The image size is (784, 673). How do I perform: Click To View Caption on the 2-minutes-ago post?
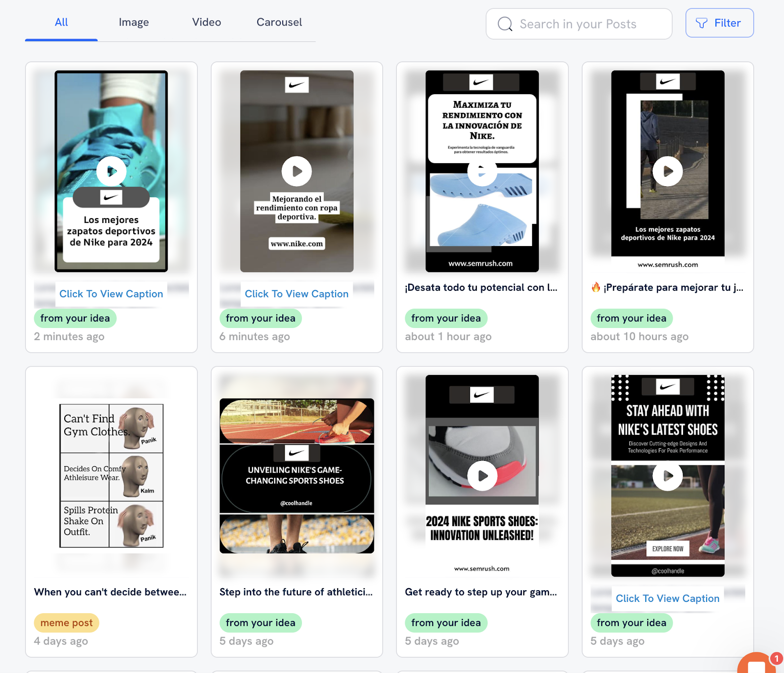click(x=111, y=294)
